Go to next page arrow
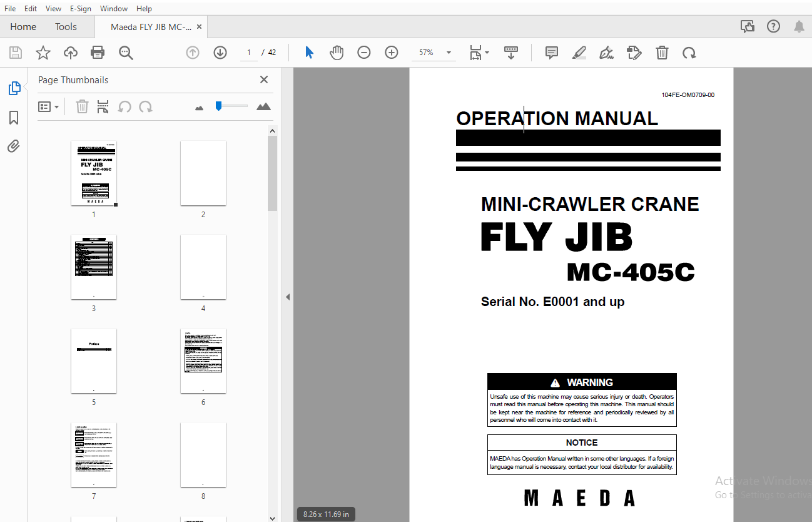 [220, 53]
